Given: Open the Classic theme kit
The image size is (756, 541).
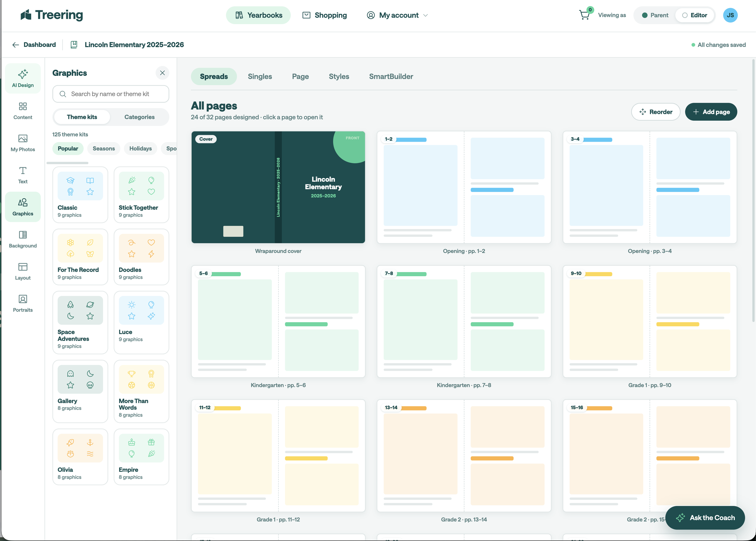Looking at the screenshot, I should pyautogui.click(x=80, y=195).
